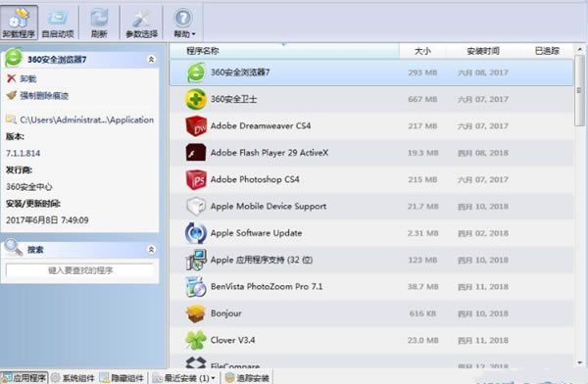The height and width of the screenshot is (384, 588).
Task: Switch to Applications (应用程序) bottom tab
Action: (24, 378)
